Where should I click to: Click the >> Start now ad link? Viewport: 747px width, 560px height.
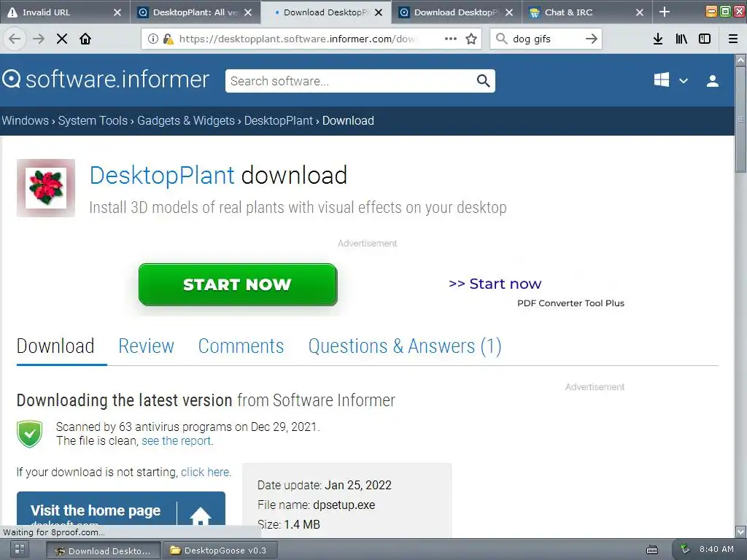pyautogui.click(x=495, y=284)
